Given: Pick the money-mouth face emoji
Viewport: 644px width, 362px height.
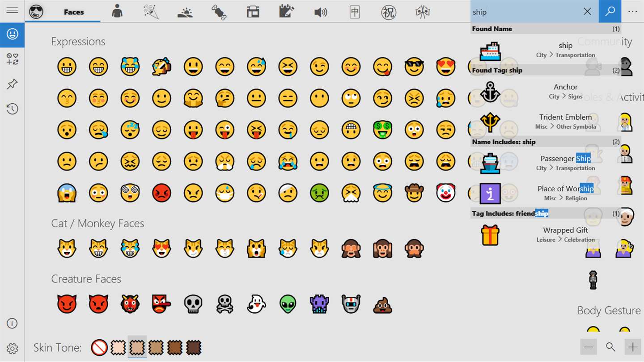Looking at the screenshot, I should [382, 130].
